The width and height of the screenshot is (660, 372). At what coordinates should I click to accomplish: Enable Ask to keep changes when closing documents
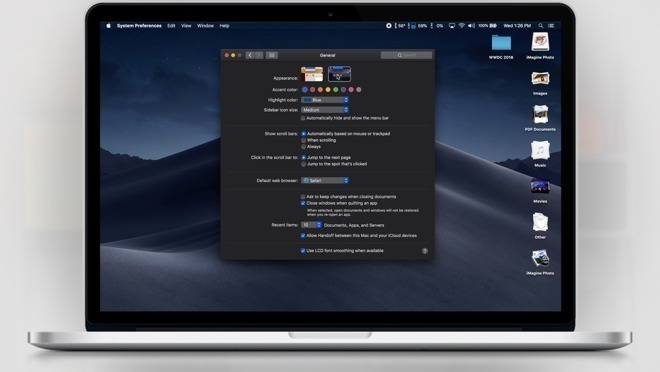click(303, 197)
